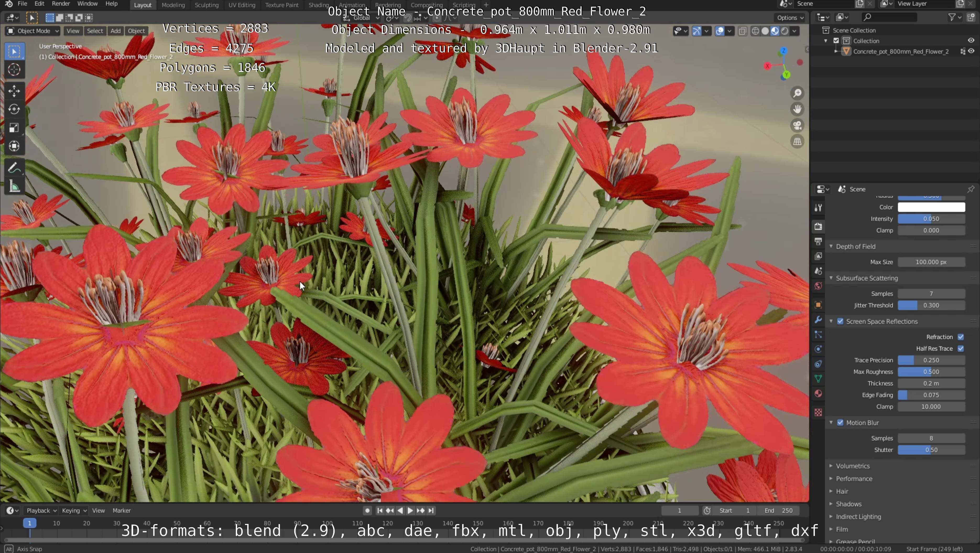
Task: Choose the Move tool
Action: [x=14, y=91]
